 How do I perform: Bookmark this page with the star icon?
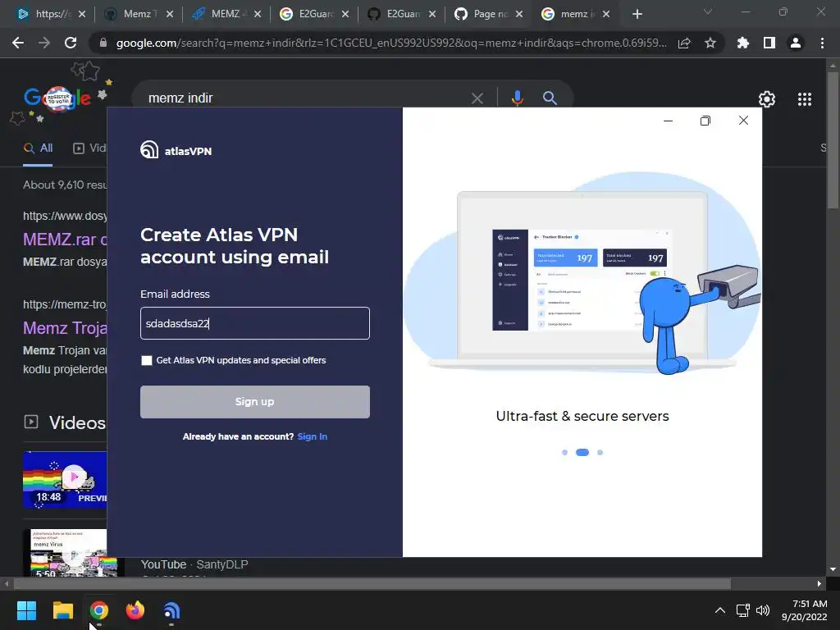[x=710, y=43]
